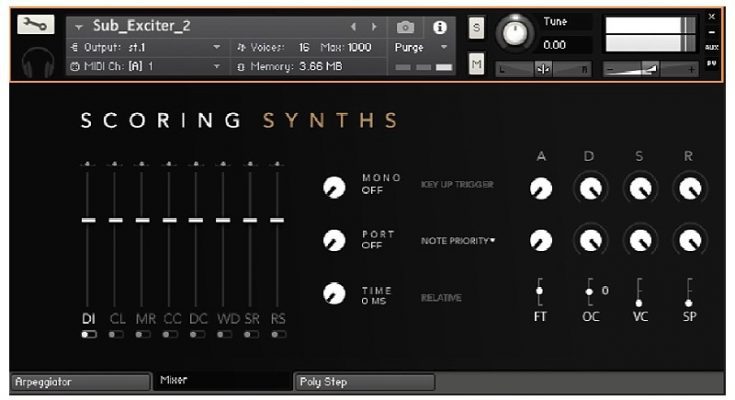The width and height of the screenshot is (735, 400).
Task: Select previous instrument with left arrow
Action: 353,27
